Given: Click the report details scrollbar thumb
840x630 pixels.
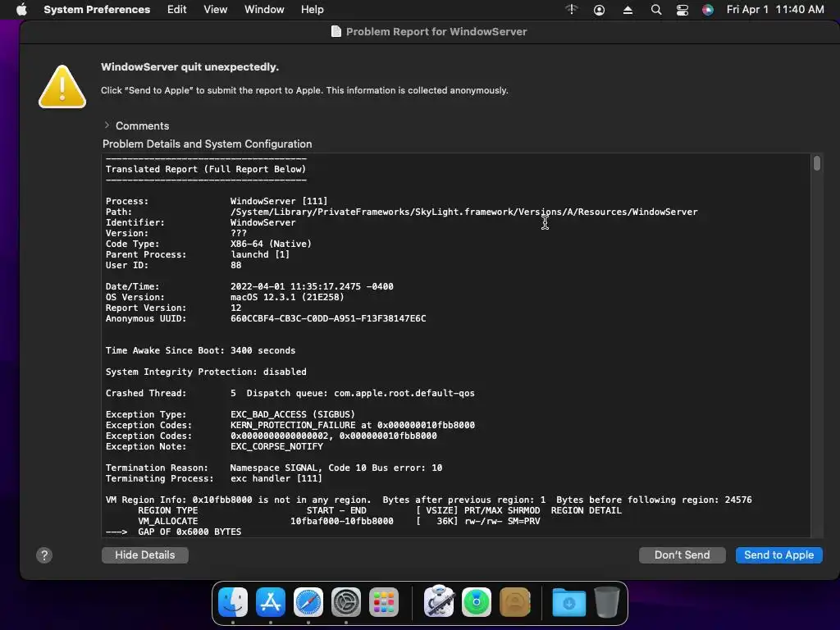Looking at the screenshot, I should click(816, 163).
